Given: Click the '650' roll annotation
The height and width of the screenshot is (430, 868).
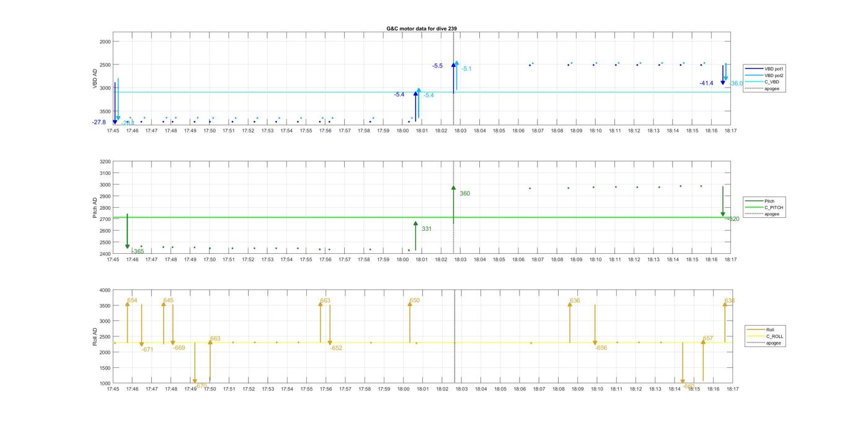Looking at the screenshot, I should [x=414, y=300].
